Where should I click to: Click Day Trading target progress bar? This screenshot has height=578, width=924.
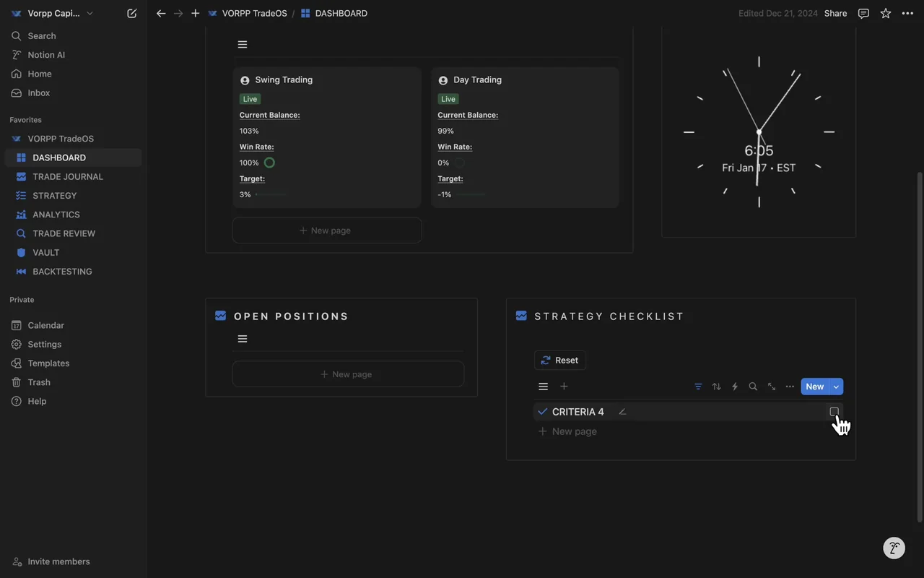pyautogui.click(x=471, y=194)
